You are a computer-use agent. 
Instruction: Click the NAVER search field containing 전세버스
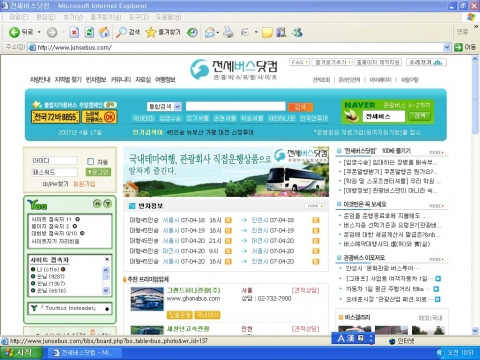pyautogui.click(x=384, y=116)
